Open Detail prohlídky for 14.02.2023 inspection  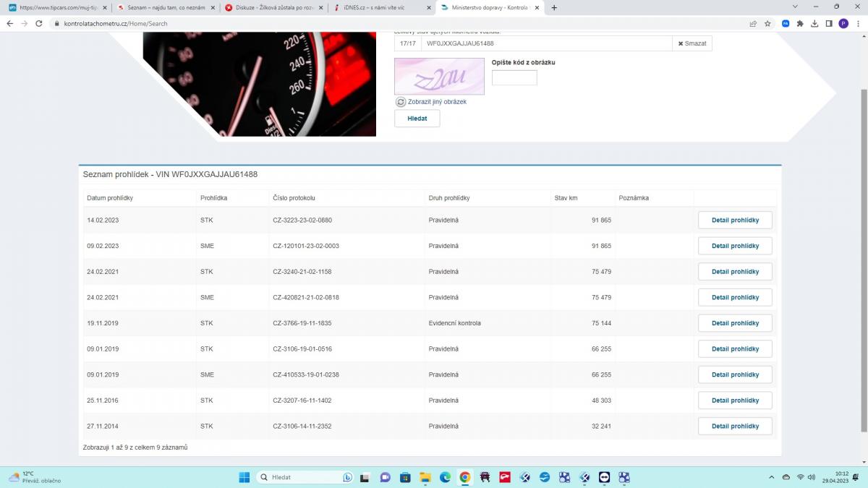pos(735,221)
